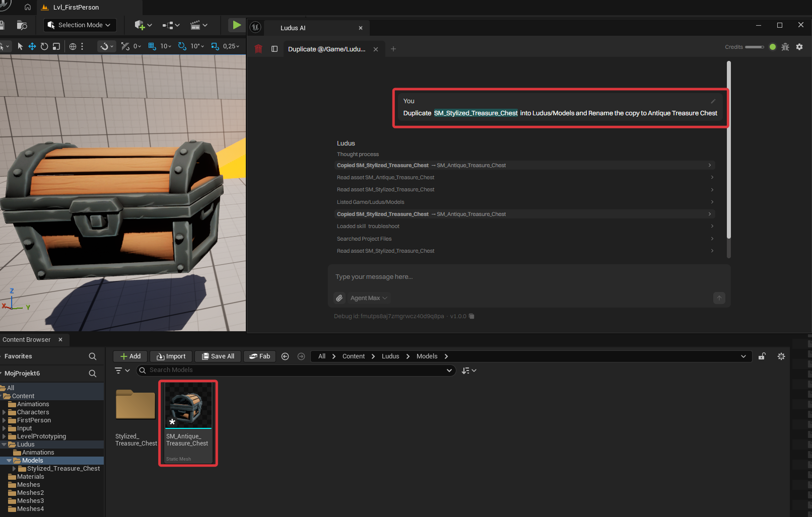
Task: Click the Thought process label
Action: [358, 154]
